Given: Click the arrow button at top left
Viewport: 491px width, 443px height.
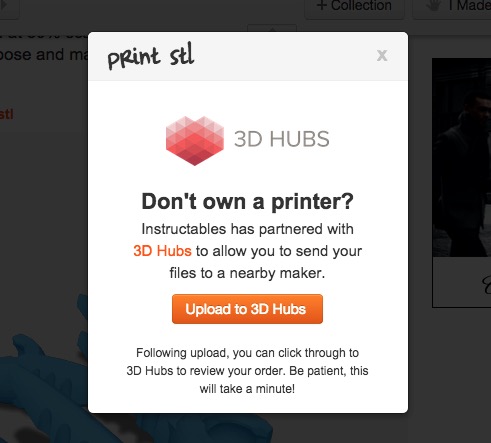Looking at the screenshot, I should (x=9, y=7).
